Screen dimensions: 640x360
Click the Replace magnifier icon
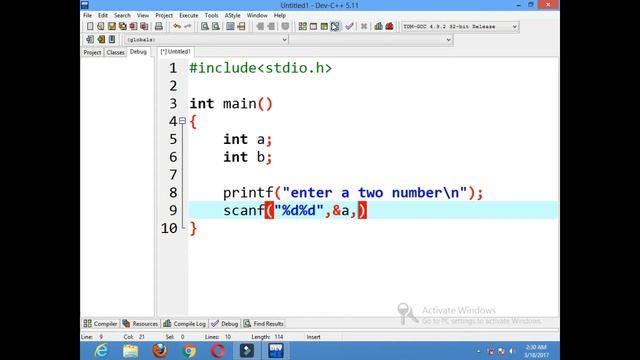click(216, 27)
